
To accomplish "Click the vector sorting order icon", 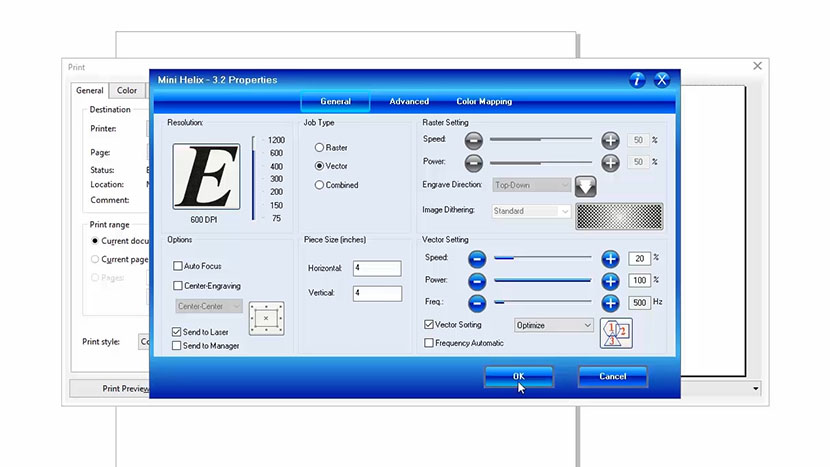I will 616,332.
